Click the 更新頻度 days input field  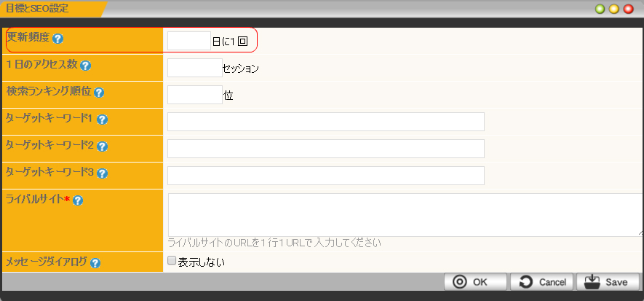point(189,41)
